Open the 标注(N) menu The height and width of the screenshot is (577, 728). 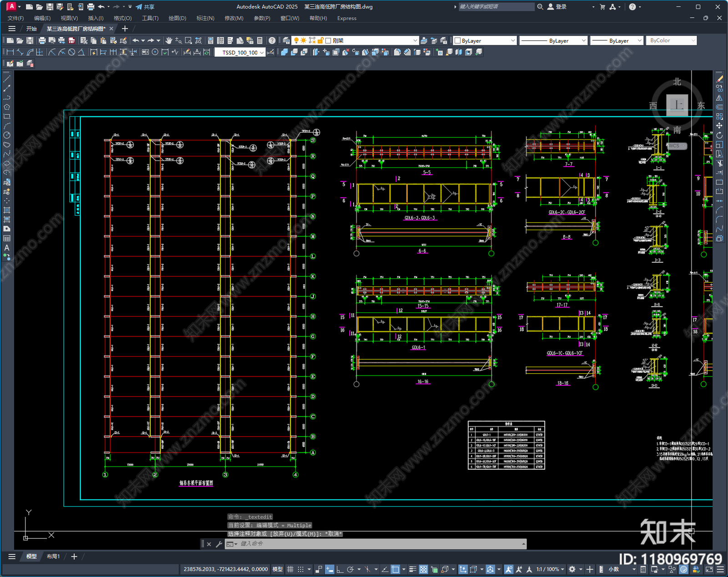[205, 18]
